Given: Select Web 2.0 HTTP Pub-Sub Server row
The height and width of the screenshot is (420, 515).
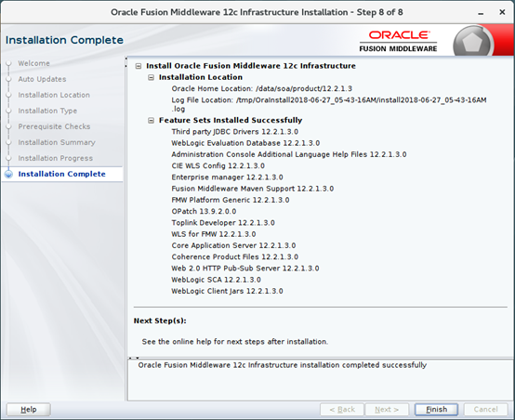Looking at the screenshot, I should 245,269.
